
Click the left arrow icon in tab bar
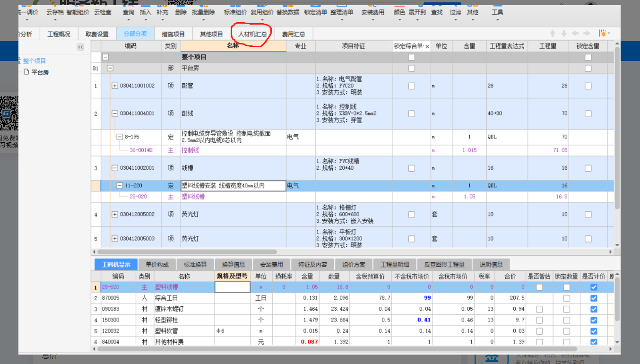click(x=575, y=34)
